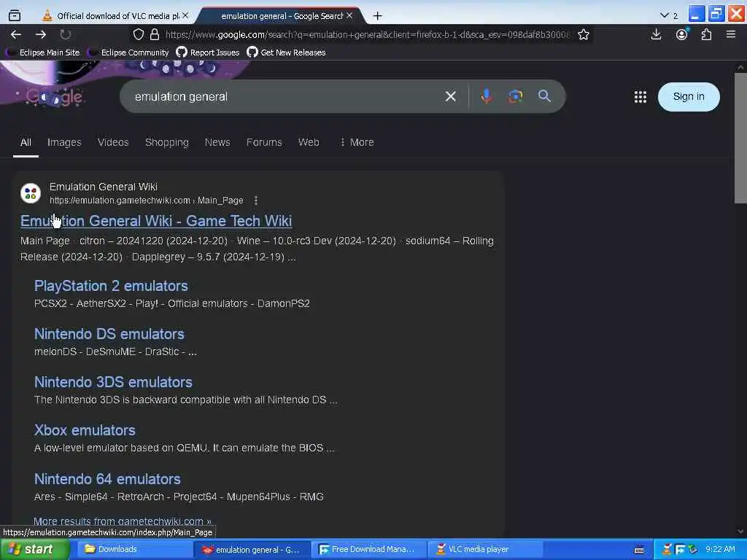747x560 pixels.
Task: Open the tracking protection shield icon
Action: pyautogui.click(x=139, y=34)
